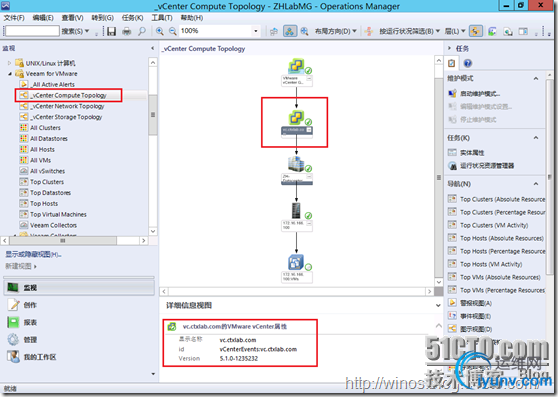Open the All Datastores view
Screen dimensions: 558x397
(49, 139)
